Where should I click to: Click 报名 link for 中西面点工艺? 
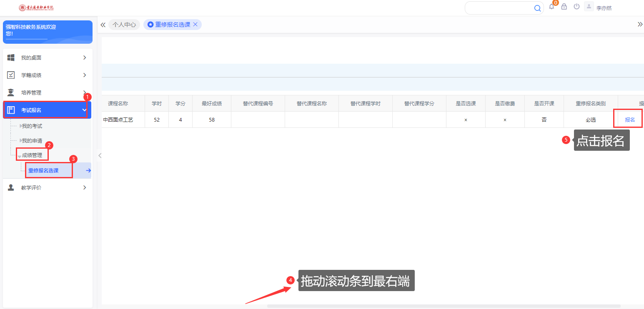click(629, 120)
